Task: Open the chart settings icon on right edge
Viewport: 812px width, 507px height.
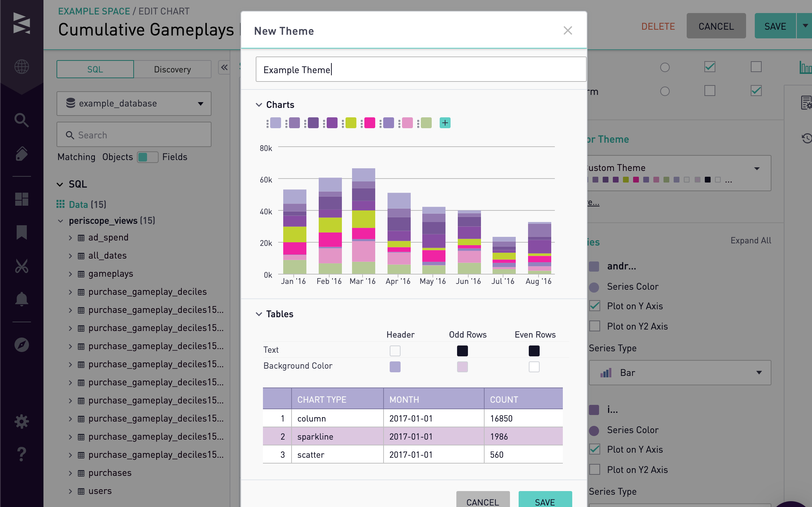Action: coord(806,102)
